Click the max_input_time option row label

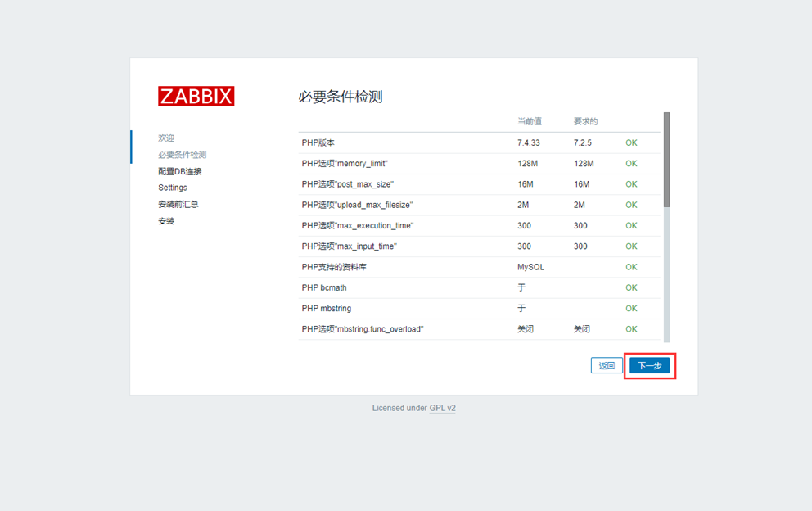click(x=350, y=246)
